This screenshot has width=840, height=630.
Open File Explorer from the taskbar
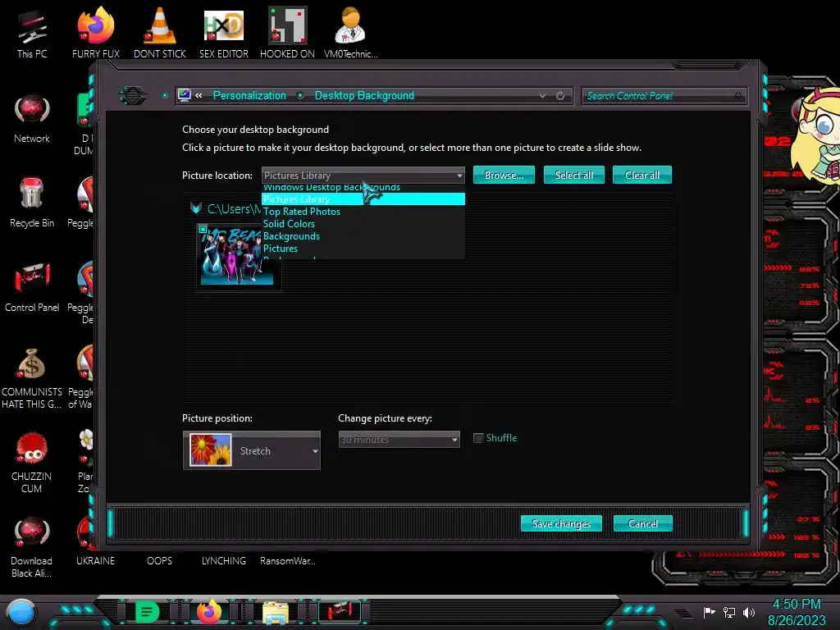click(276, 612)
